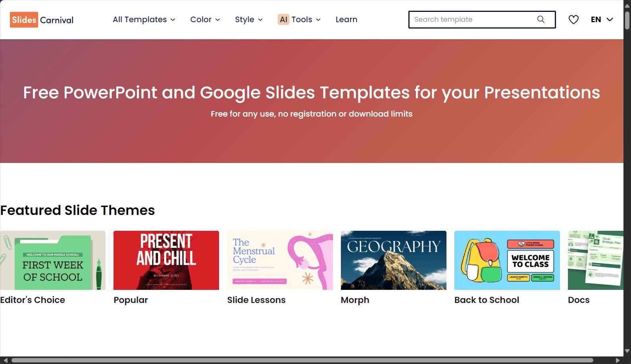Open the AI Tools dropdown

(299, 19)
